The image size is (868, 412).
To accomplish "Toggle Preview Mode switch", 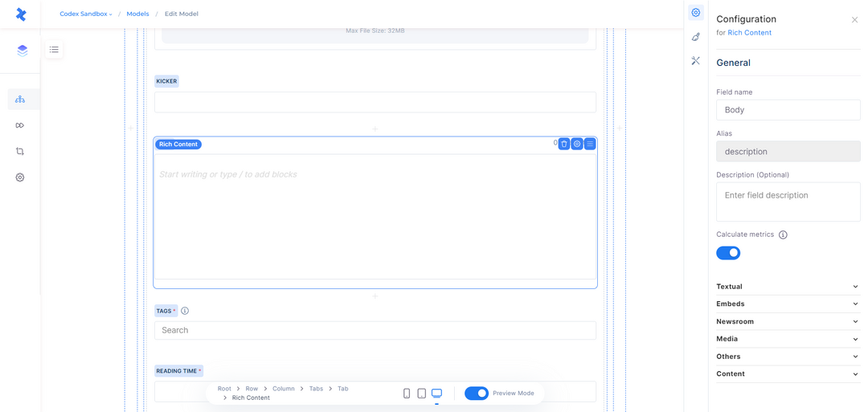I will point(477,394).
